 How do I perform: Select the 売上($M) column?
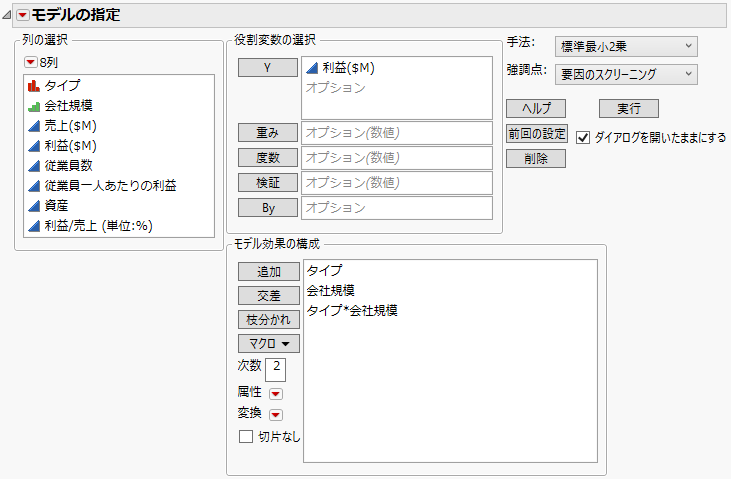pos(70,125)
